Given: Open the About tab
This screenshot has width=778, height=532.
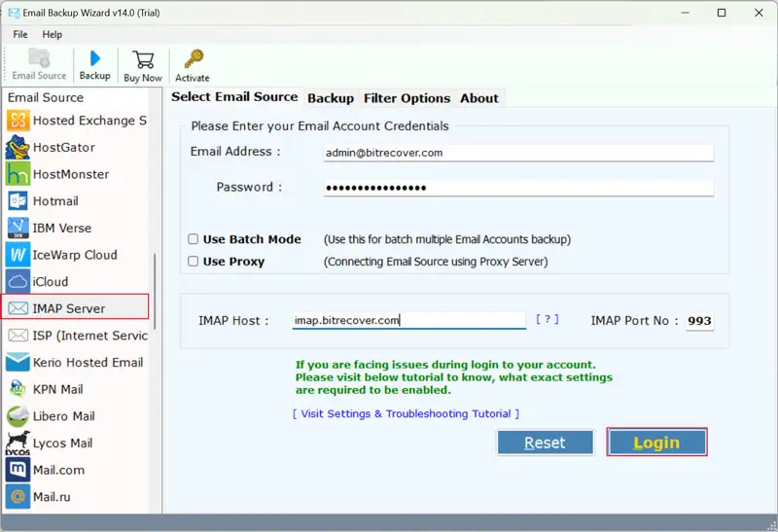Looking at the screenshot, I should click(x=478, y=98).
